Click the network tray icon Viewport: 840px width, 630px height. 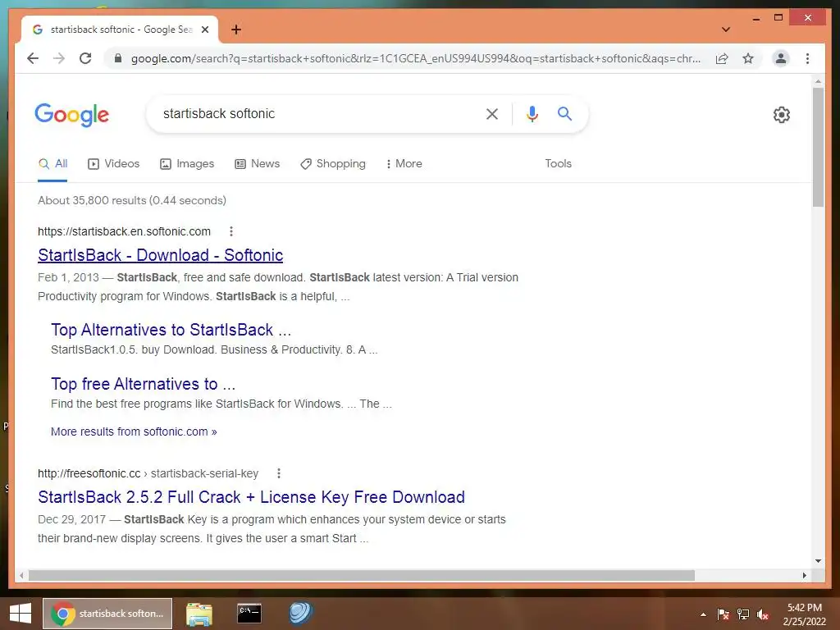[743, 614]
